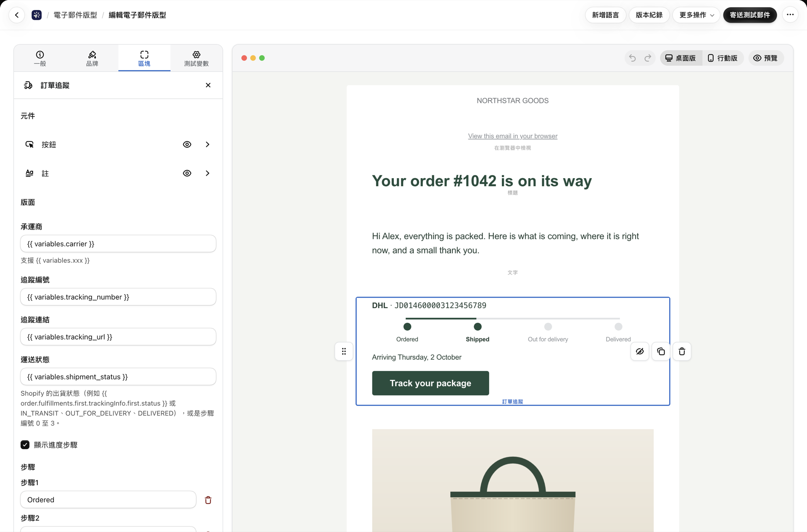Focus the 追蹤編號 input field
Viewport: 807px width, 532px height.
pyautogui.click(x=118, y=297)
